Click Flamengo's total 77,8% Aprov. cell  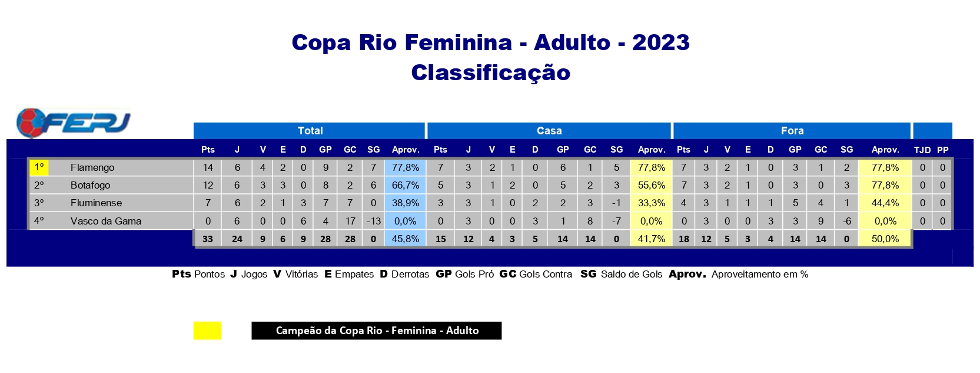[x=405, y=167]
